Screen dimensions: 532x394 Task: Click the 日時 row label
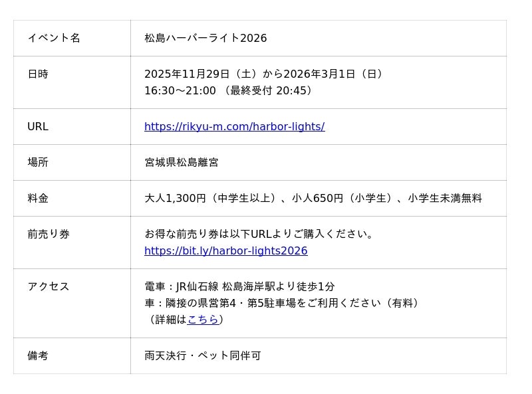[38, 74]
